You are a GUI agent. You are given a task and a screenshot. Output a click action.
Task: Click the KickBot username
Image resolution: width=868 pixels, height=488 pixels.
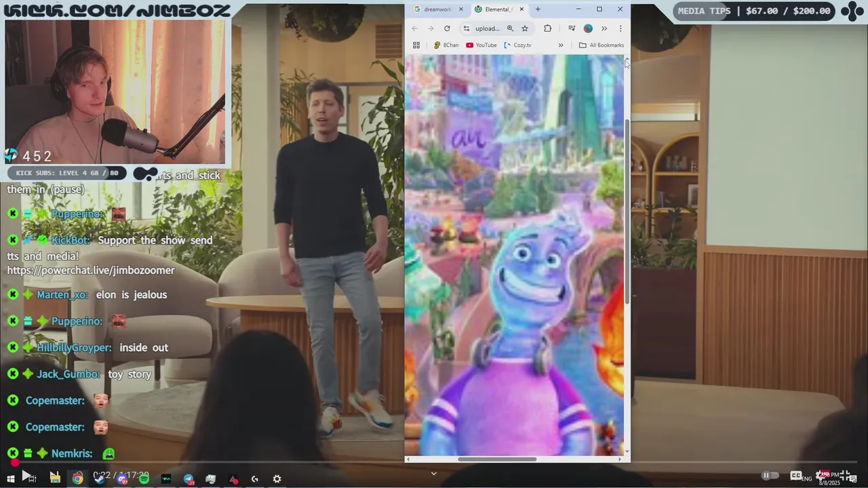click(x=71, y=241)
